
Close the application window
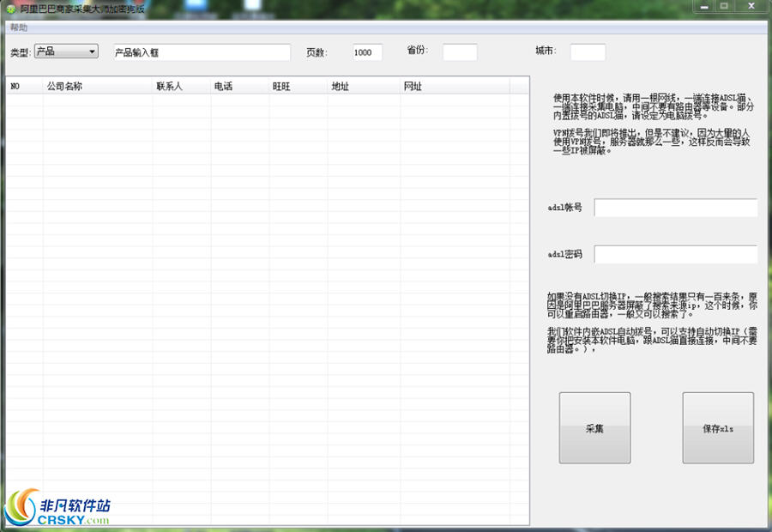(751, 6)
